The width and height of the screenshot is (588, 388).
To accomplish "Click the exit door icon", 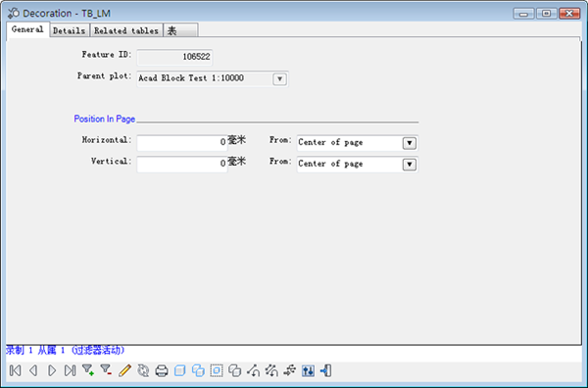I will (x=326, y=370).
